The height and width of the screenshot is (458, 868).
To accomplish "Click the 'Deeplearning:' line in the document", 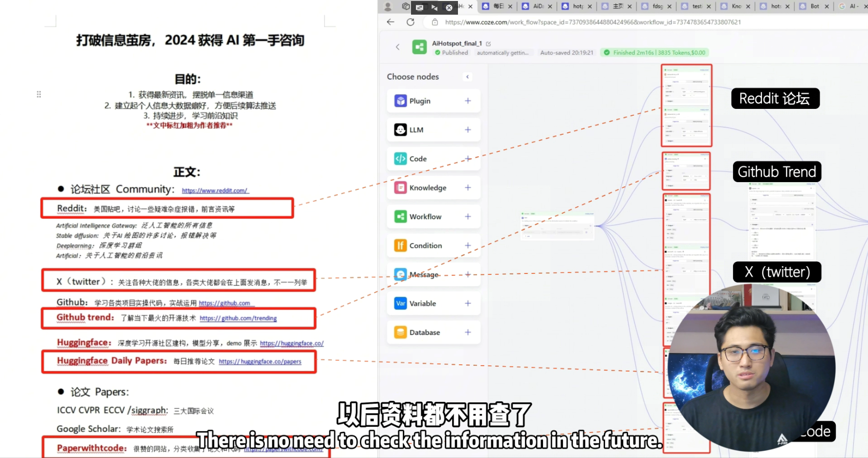I will coord(99,246).
